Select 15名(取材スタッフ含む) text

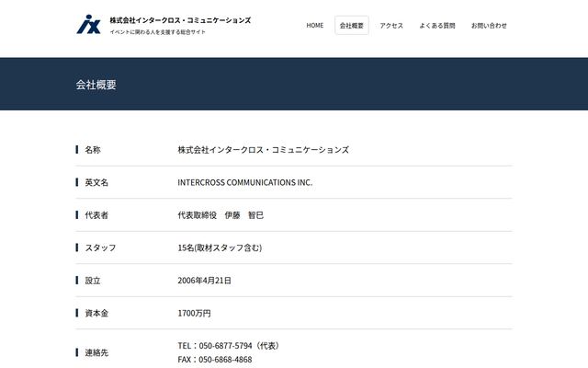[x=220, y=247]
